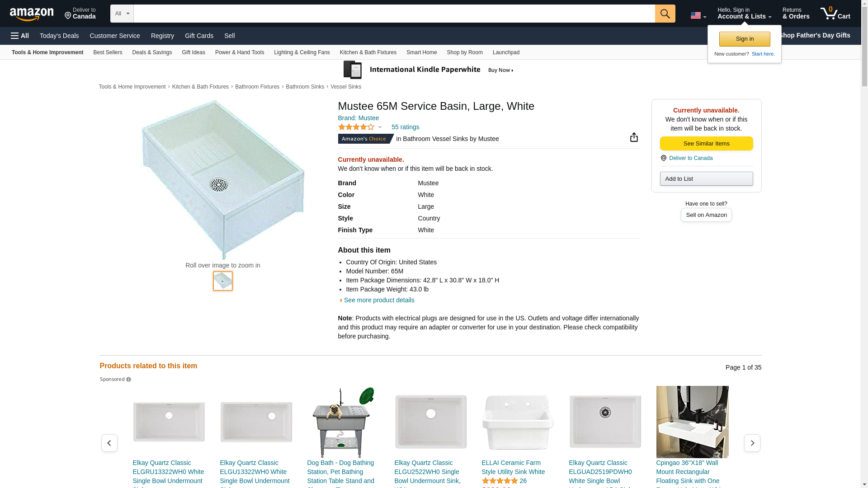This screenshot has height=488, width=868.
Task: Click the Amazon logo
Action: click(32, 14)
